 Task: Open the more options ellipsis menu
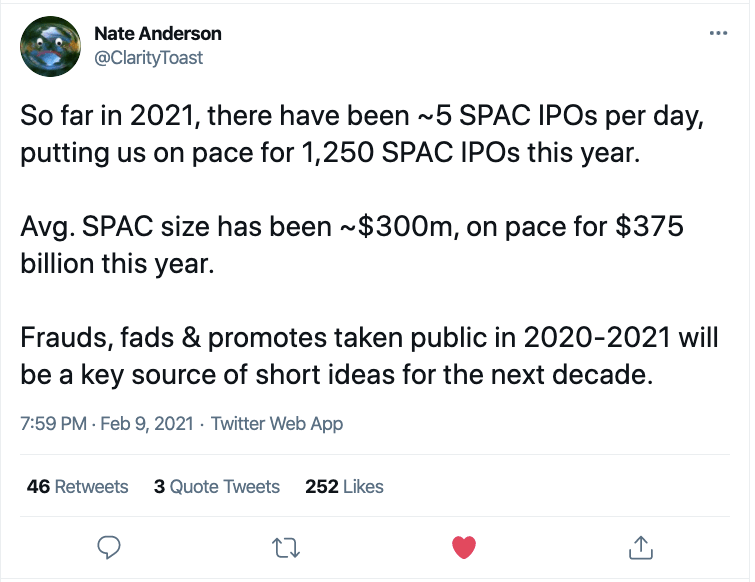pos(718,34)
